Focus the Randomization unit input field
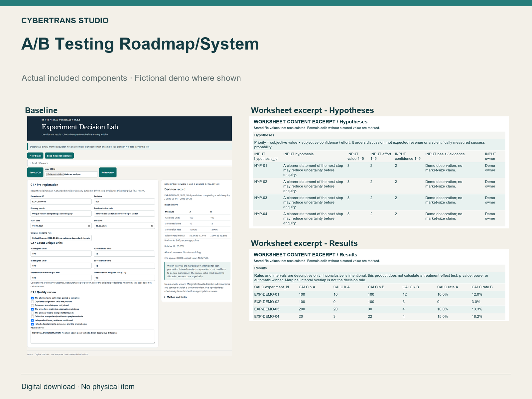 tap(124, 213)
